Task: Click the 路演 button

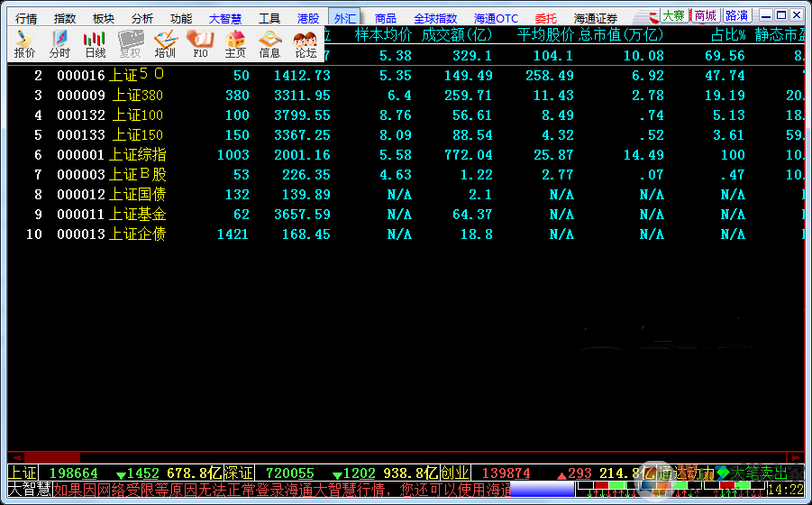Action: (x=736, y=15)
